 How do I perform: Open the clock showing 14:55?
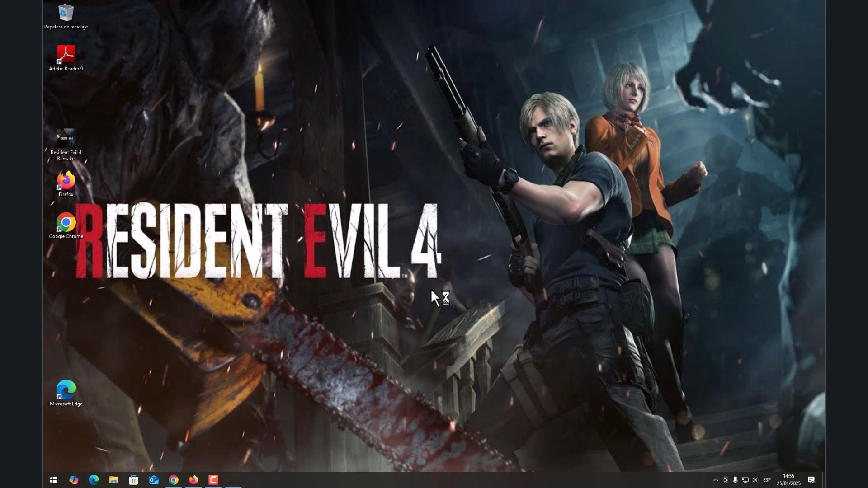[x=788, y=480]
